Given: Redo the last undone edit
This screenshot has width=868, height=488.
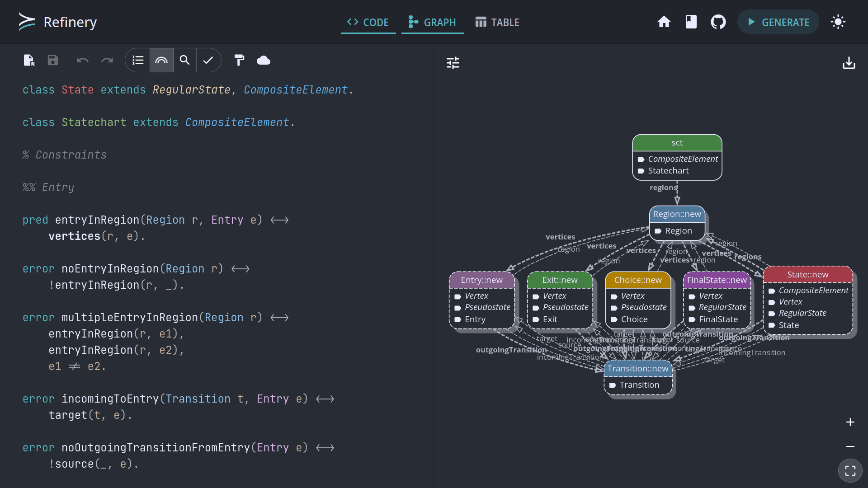Looking at the screenshot, I should pyautogui.click(x=107, y=60).
